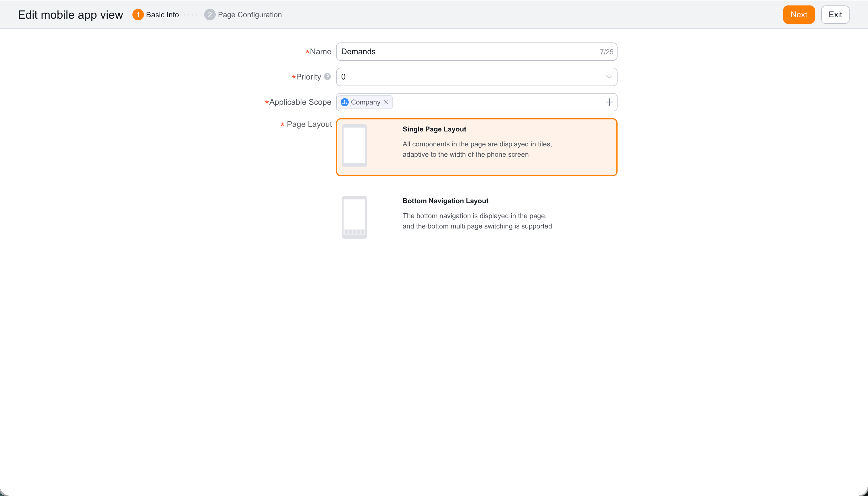Screen dimensions: 868x496
Task: Click the Next button
Action: point(798,15)
